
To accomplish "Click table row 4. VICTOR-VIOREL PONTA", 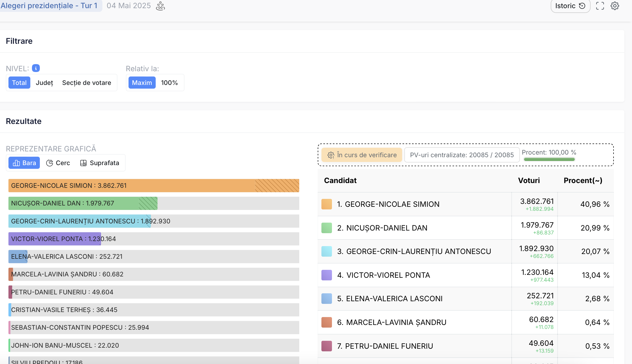I will (x=466, y=275).
